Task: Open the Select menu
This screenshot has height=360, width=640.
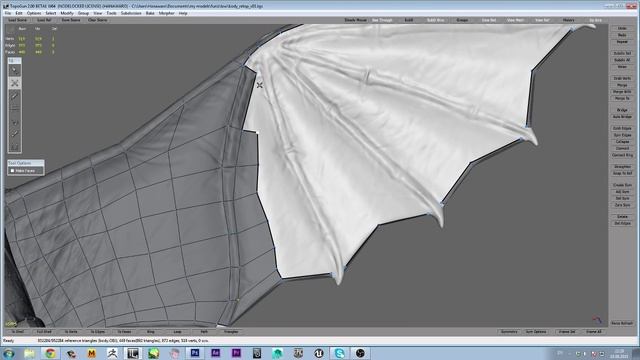Action: pos(51,13)
